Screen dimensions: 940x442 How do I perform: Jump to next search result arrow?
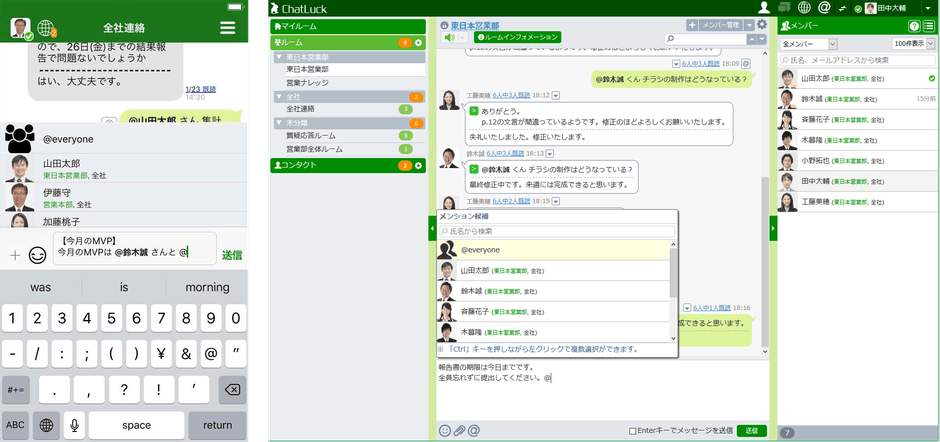click(x=762, y=39)
